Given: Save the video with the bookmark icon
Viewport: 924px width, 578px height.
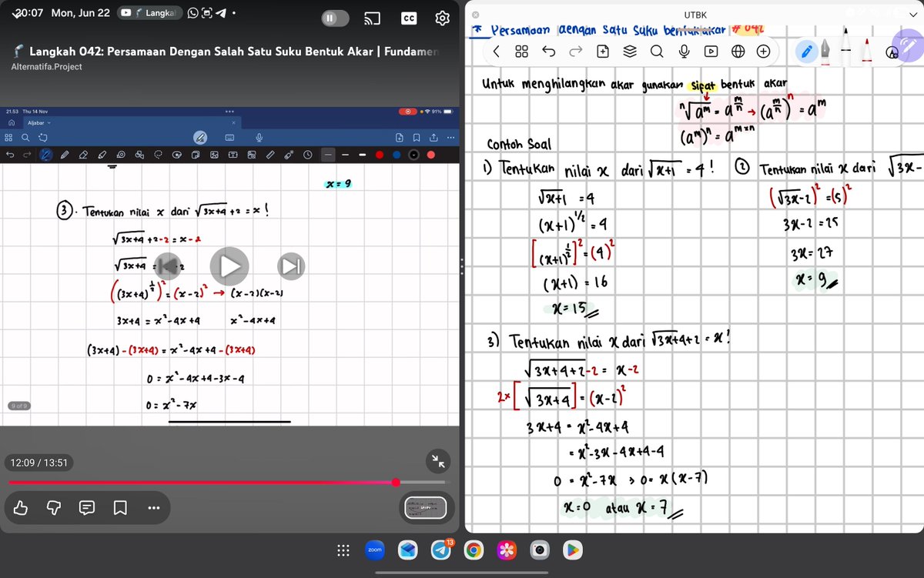Looking at the screenshot, I should (120, 508).
